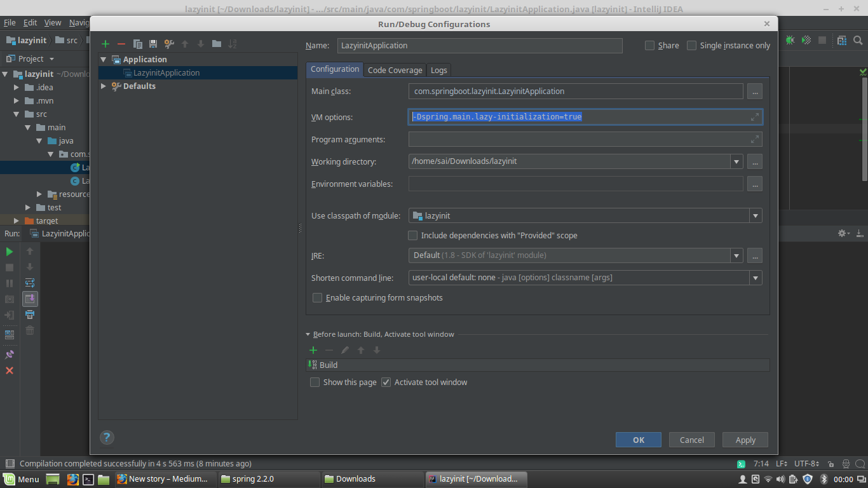Open the View menu

tap(53, 22)
